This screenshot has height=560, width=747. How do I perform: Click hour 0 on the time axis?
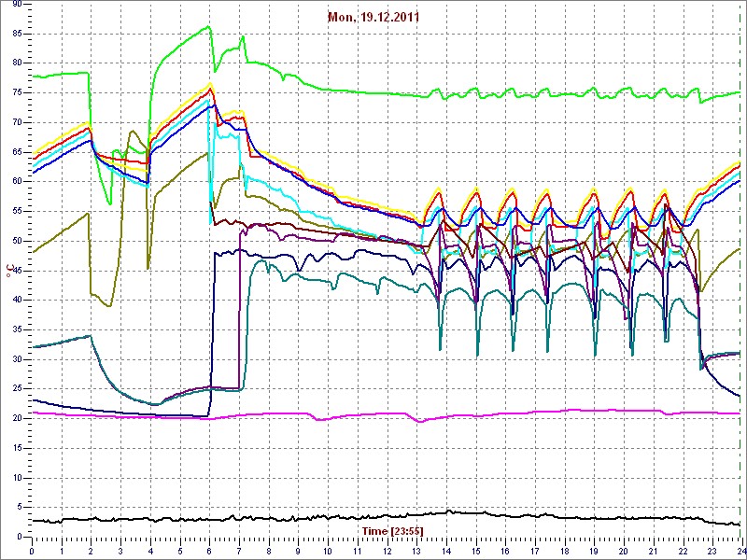tap(32, 551)
